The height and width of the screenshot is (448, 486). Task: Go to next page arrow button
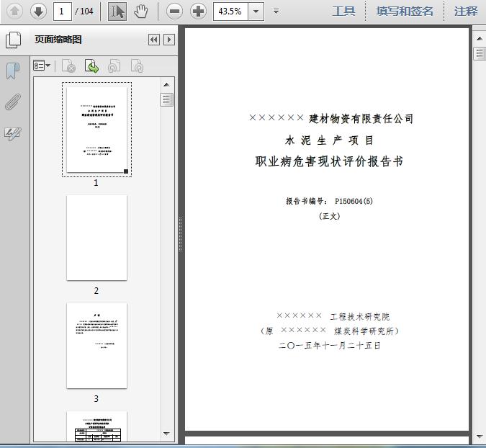[x=38, y=12]
